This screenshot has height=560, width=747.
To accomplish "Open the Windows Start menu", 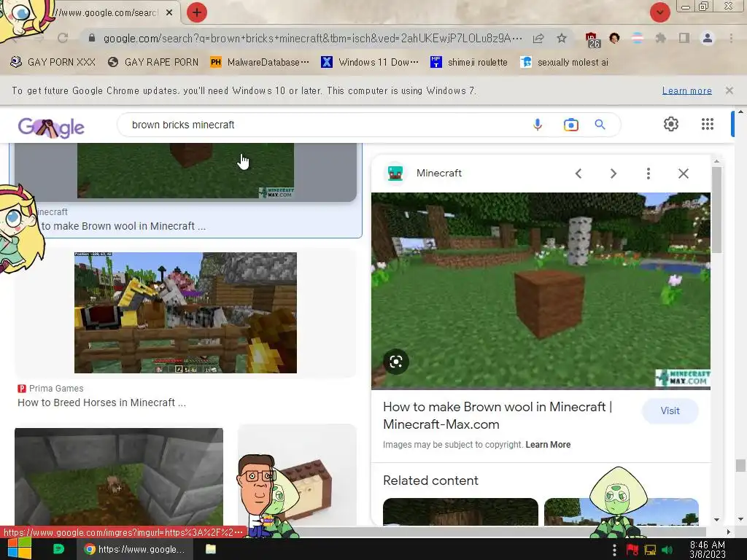I will [19, 549].
